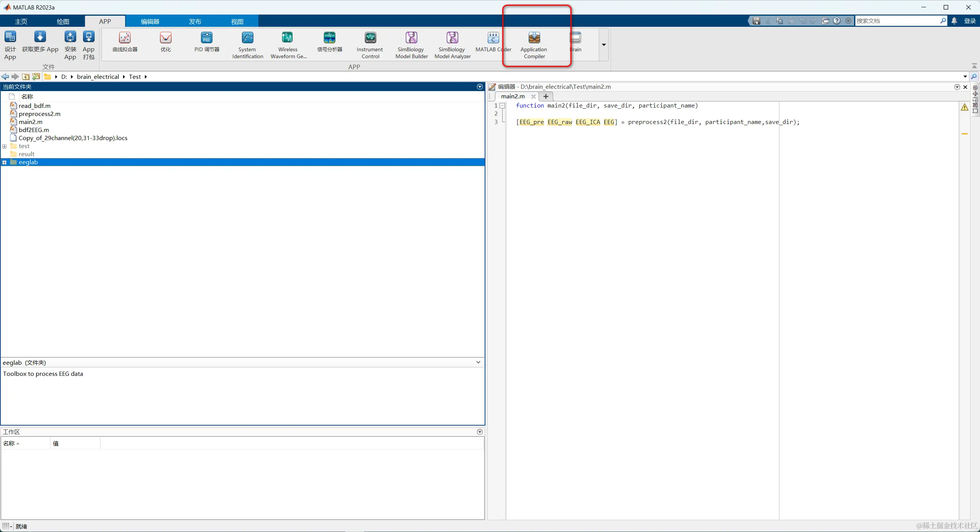Open preprocess2.m in the file list
This screenshot has height=532, width=980.
(x=39, y=114)
